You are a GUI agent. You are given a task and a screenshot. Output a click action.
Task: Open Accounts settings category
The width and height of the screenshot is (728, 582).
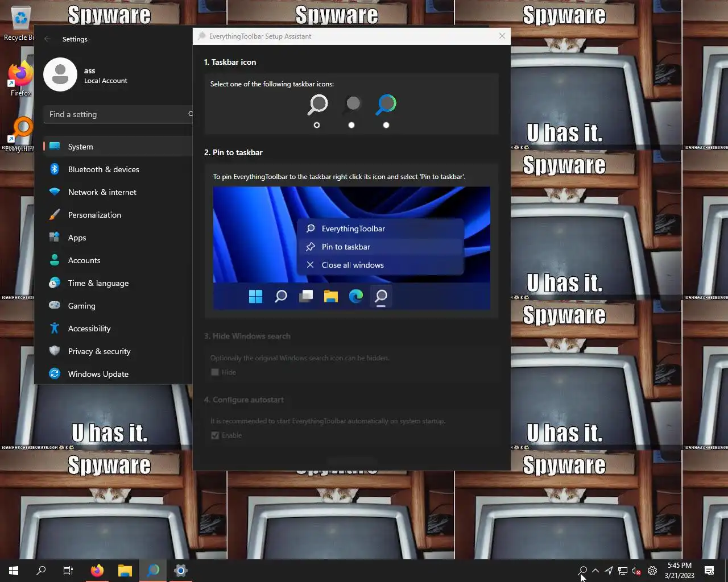pos(118,260)
